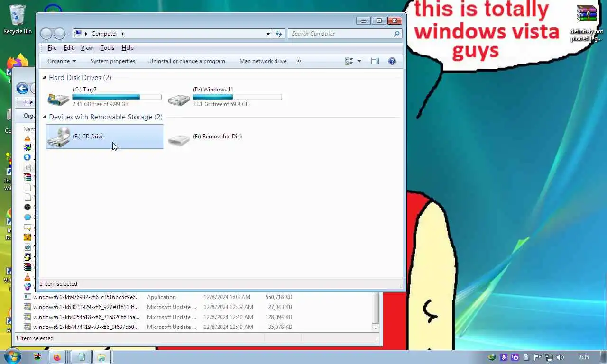Click the Windows Explorer taskbar button
607x364 pixels.
(x=101, y=357)
